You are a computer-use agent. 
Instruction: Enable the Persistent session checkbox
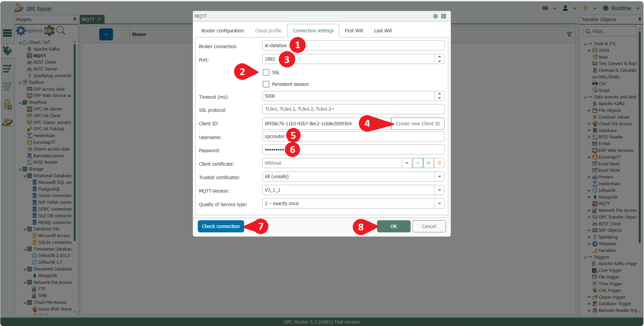[x=266, y=84]
